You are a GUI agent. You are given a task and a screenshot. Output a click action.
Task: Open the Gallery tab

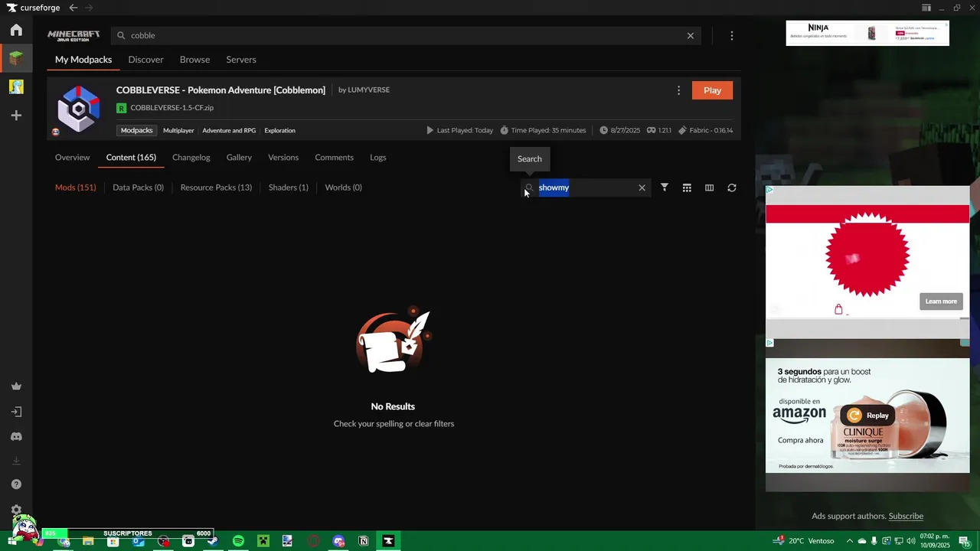tap(239, 158)
